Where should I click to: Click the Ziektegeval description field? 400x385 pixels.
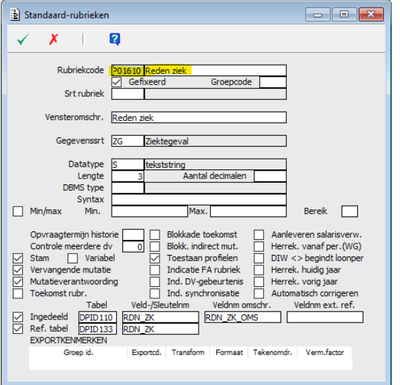point(215,141)
